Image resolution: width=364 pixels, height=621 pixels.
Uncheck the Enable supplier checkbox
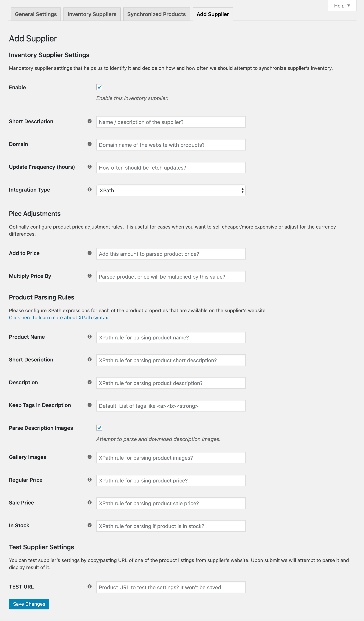[x=99, y=87]
